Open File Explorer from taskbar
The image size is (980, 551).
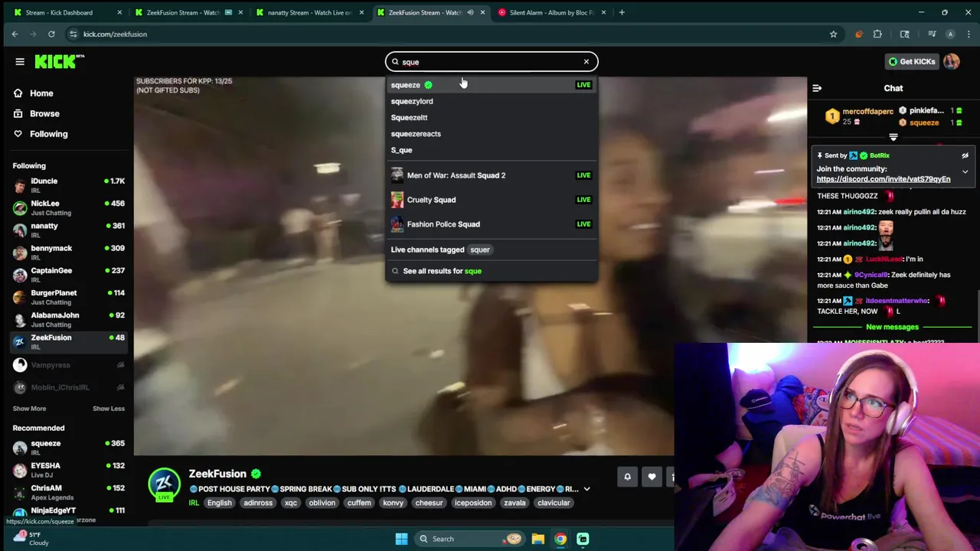click(537, 539)
